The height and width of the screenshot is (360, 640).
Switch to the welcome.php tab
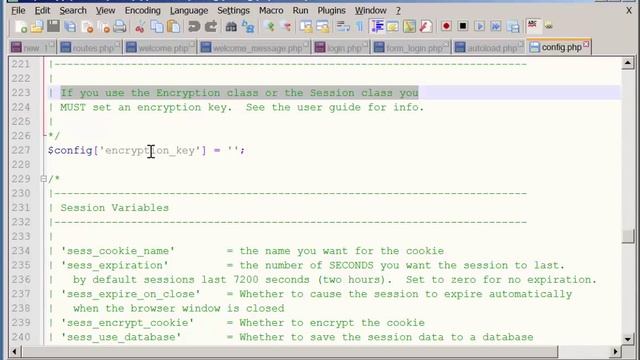160,48
